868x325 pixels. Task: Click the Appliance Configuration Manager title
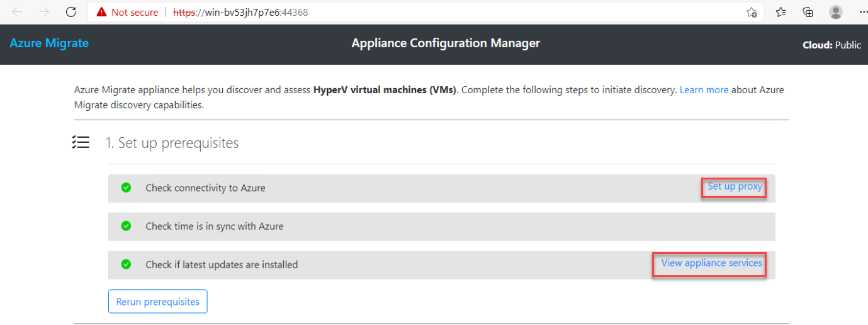click(446, 43)
